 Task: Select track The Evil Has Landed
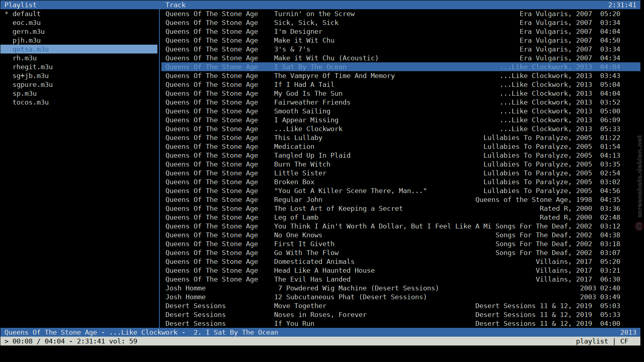401,279
